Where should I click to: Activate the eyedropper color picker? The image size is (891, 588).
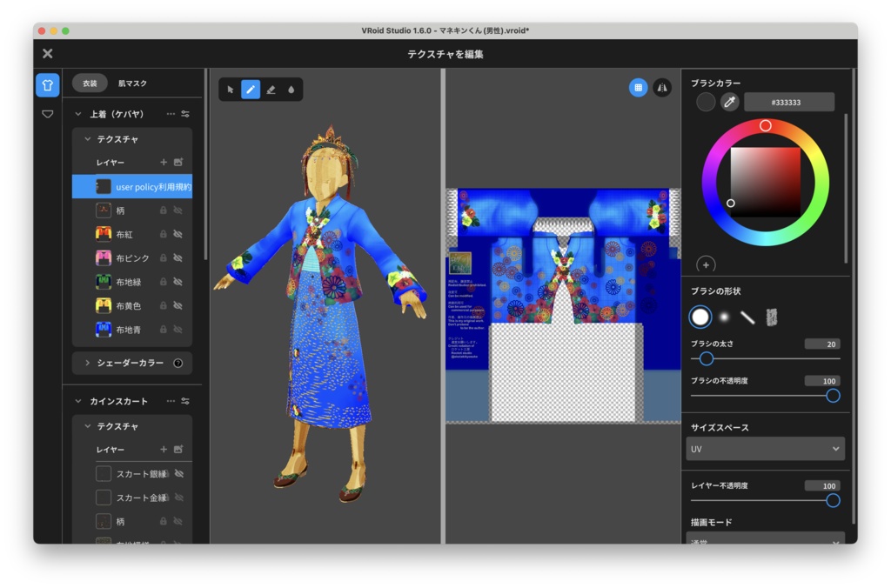tap(730, 102)
